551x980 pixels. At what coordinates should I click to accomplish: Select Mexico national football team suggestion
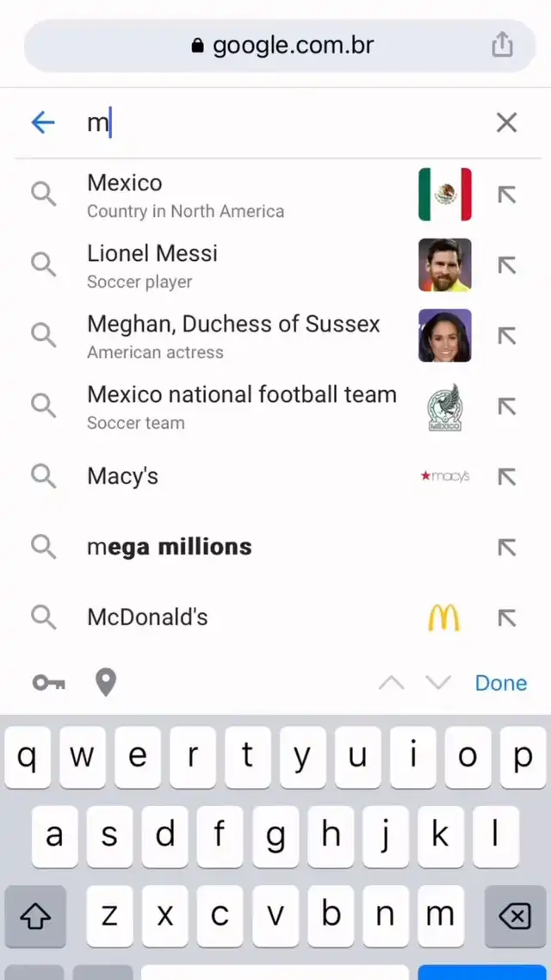[241, 406]
